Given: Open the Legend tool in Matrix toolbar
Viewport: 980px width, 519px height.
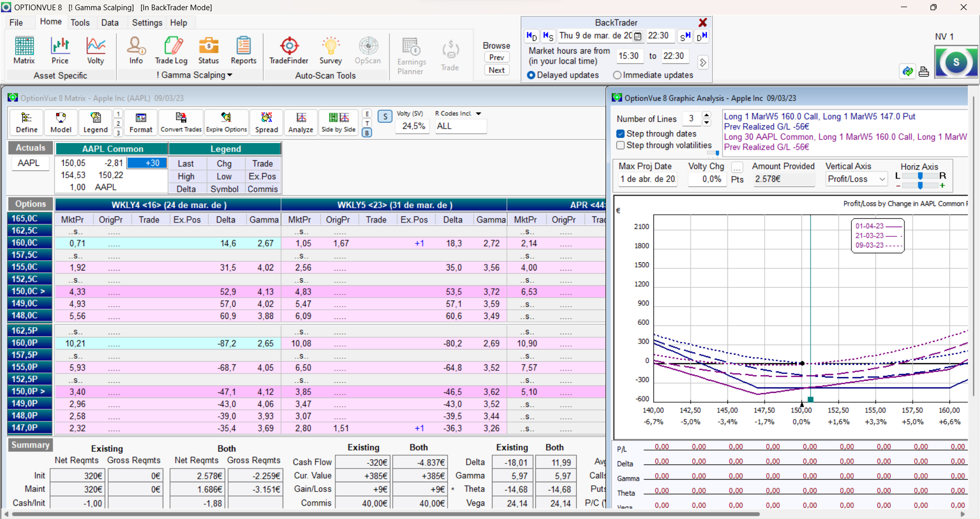Looking at the screenshot, I should (x=95, y=123).
